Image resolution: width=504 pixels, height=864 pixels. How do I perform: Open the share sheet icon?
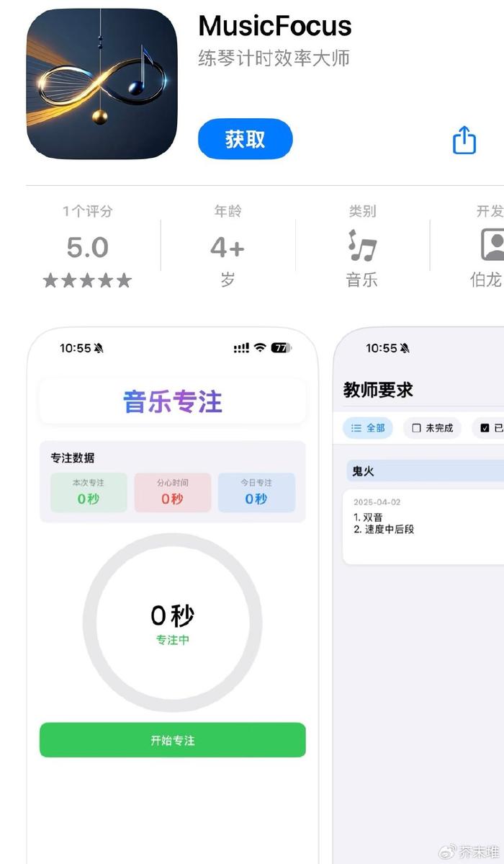click(464, 140)
